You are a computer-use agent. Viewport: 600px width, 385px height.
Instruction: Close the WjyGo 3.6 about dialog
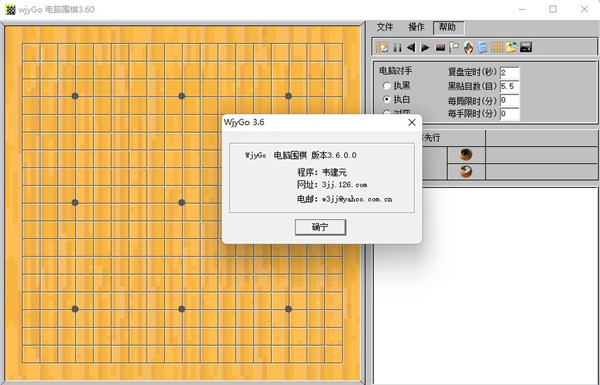pos(412,122)
